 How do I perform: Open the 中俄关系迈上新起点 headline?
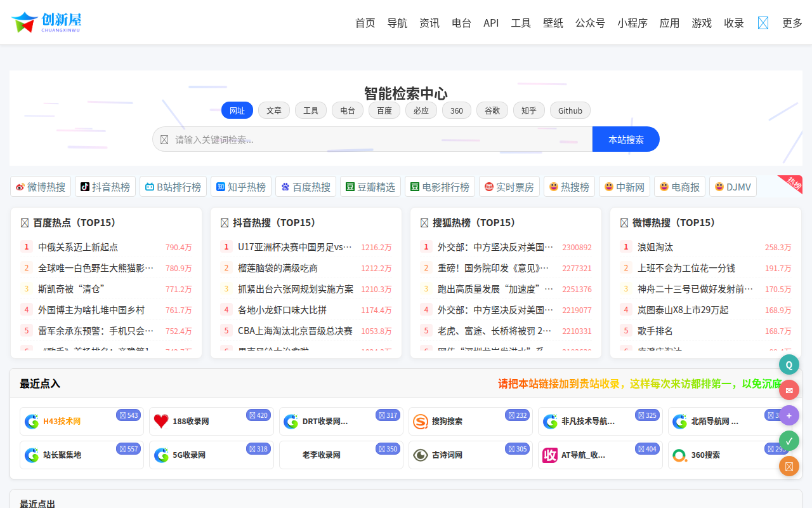click(78, 247)
